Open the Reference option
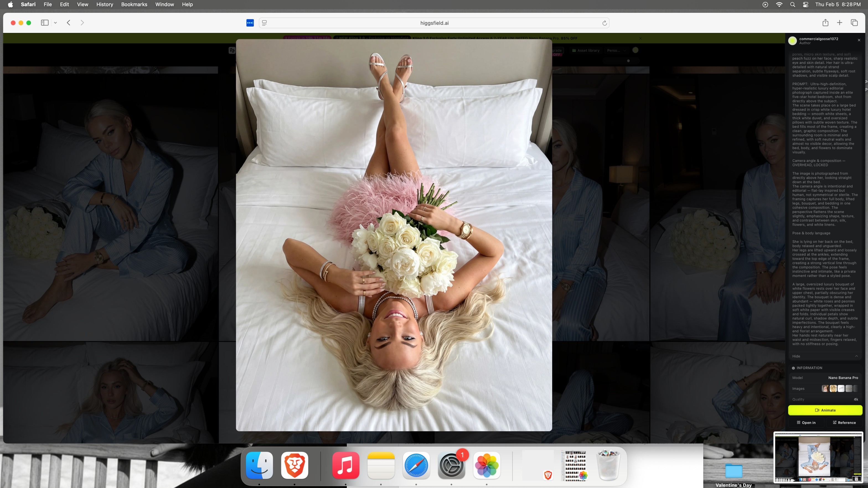The image size is (868, 488). pos(844,423)
